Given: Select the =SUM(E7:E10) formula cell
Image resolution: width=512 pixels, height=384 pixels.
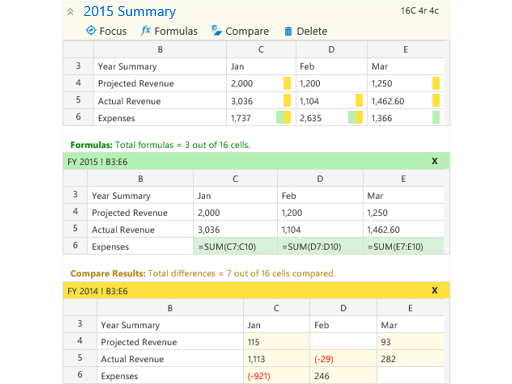Looking at the screenshot, I should 404,246.
